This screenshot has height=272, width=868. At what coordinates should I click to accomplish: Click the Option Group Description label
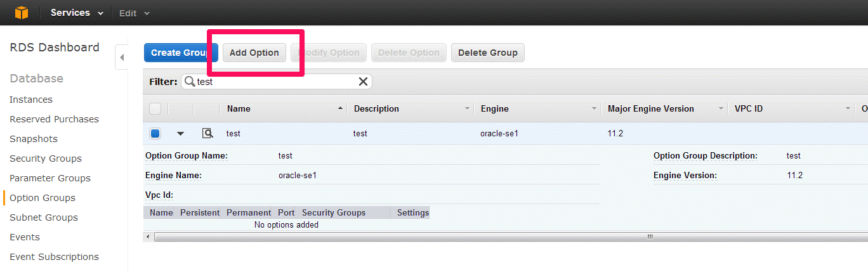tap(706, 155)
